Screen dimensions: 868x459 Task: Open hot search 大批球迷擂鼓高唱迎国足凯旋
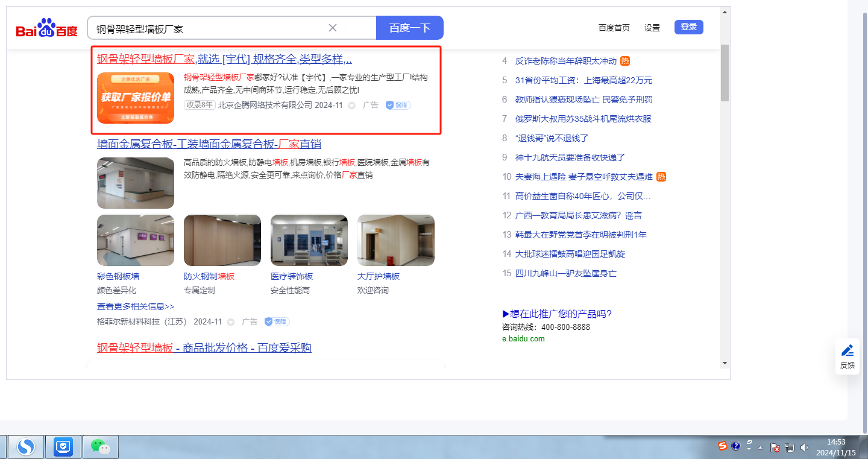(x=570, y=254)
